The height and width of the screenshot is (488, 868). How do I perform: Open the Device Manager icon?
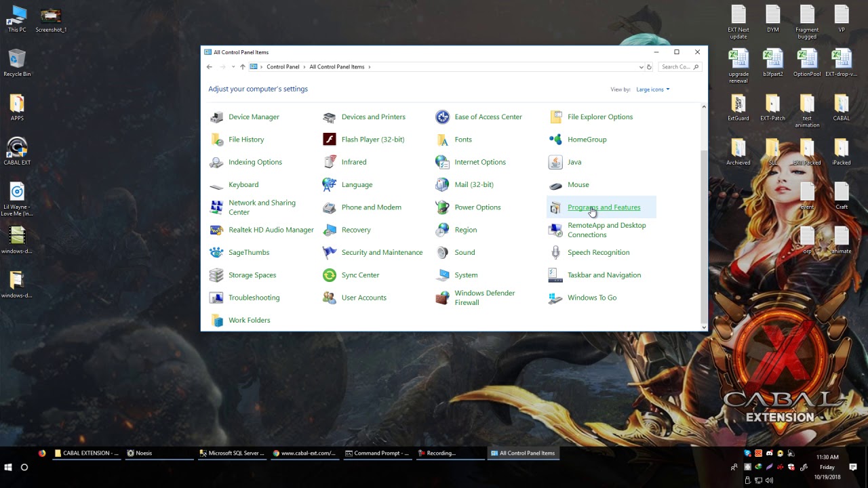[x=217, y=117]
